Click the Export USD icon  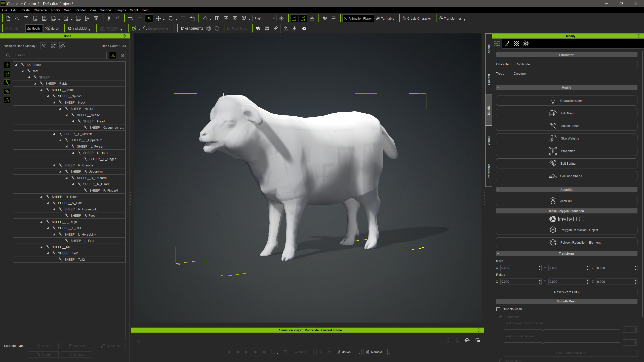pyautogui.click(x=78, y=18)
